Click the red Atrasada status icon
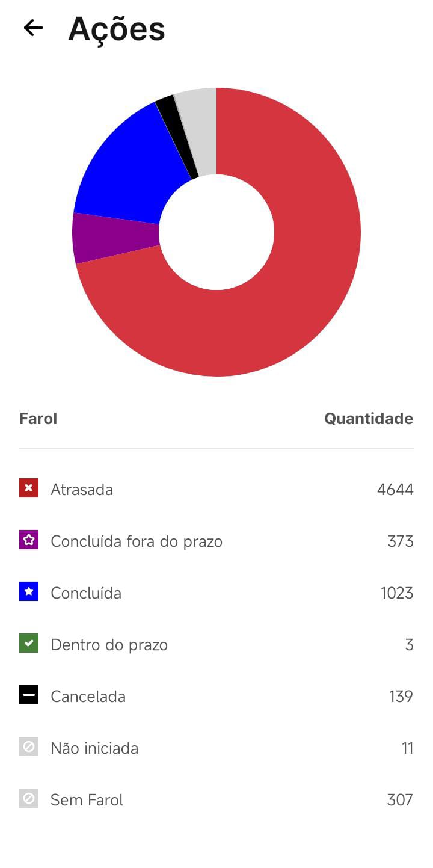 [29, 488]
